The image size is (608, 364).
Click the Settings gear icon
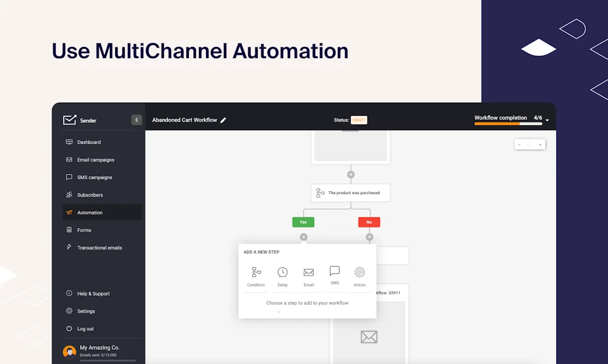tap(69, 311)
